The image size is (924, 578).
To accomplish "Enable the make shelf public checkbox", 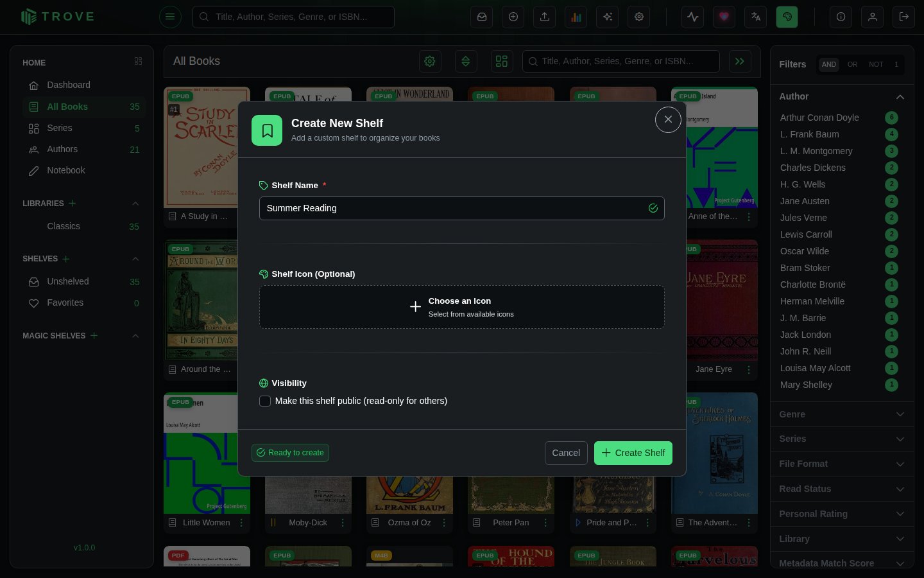I will 265,401.
